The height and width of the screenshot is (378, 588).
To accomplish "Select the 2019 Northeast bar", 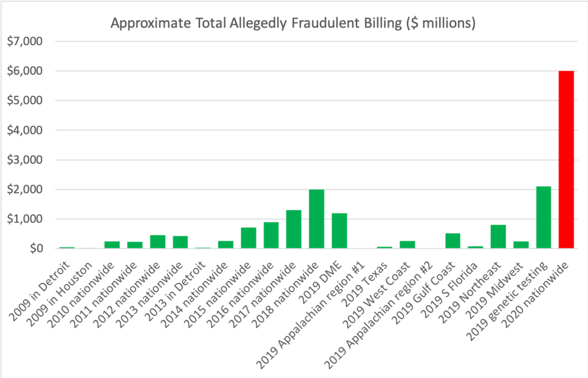I will click(x=498, y=237).
